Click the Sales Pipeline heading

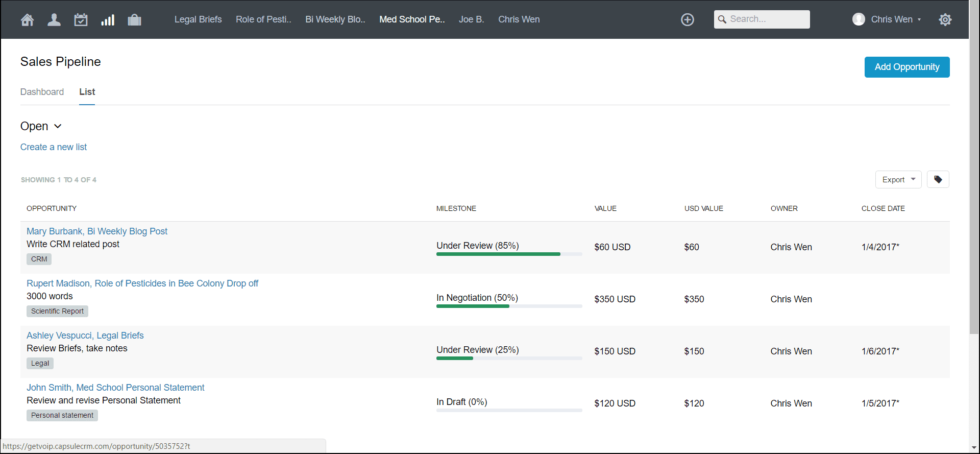[61, 62]
